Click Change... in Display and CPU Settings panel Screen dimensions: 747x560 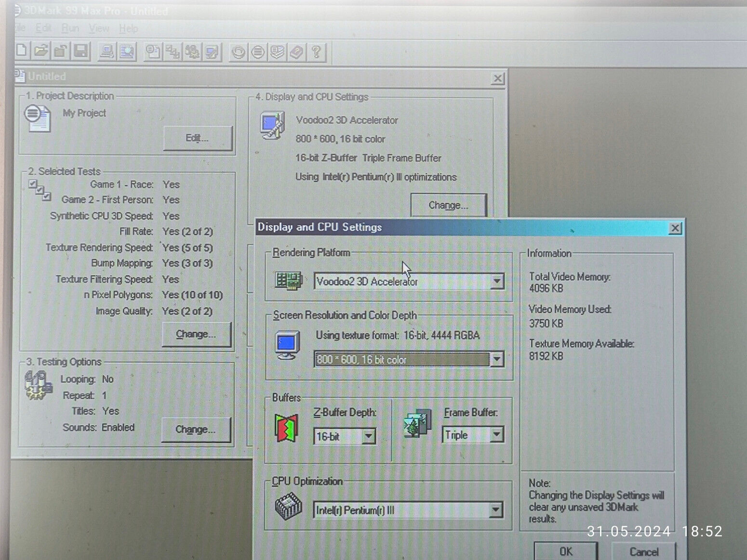pyautogui.click(x=448, y=206)
